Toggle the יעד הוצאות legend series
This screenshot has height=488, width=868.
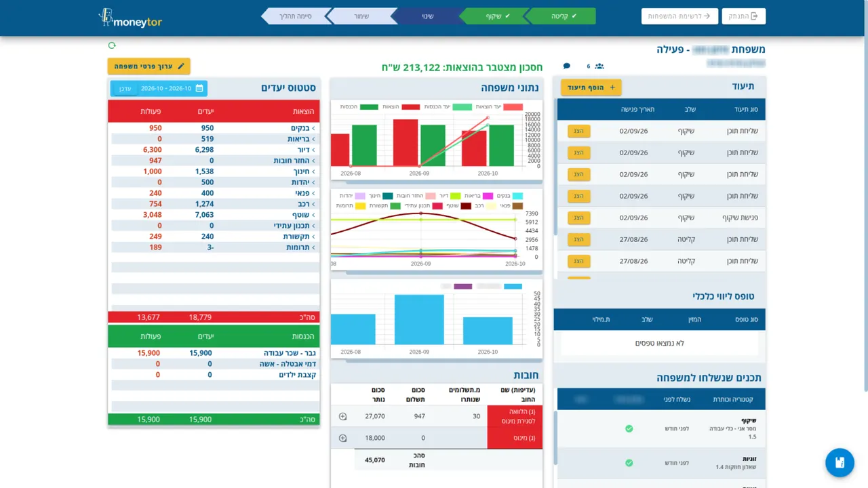tap(498, 106)
